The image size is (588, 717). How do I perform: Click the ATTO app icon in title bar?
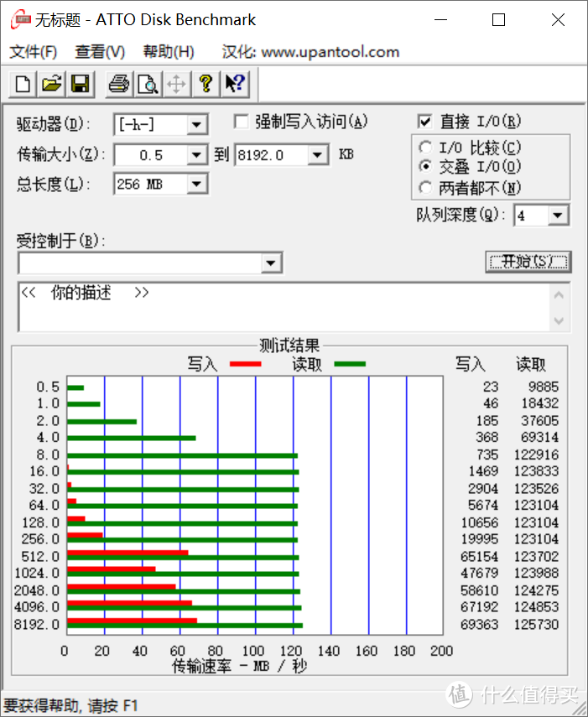(21, 19)
